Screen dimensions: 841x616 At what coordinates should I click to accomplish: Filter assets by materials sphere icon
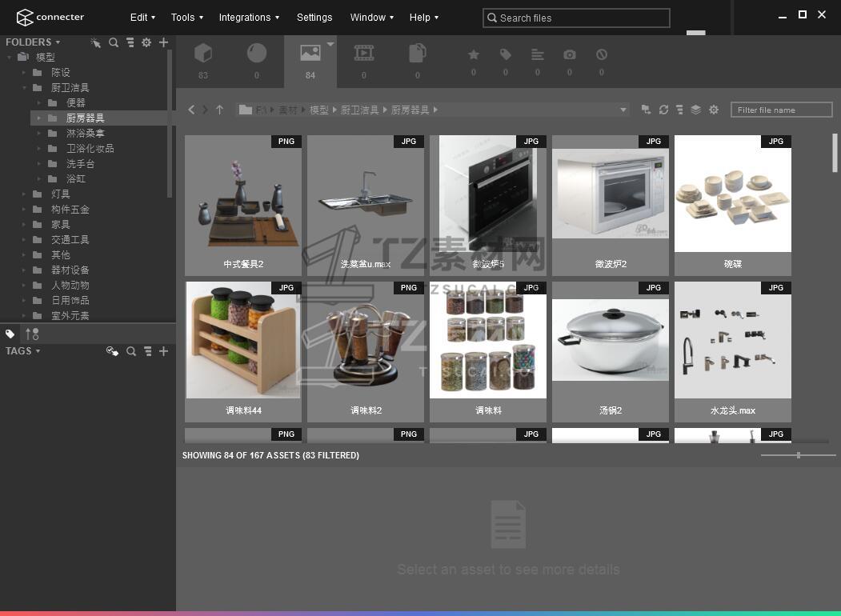point(257,54)
